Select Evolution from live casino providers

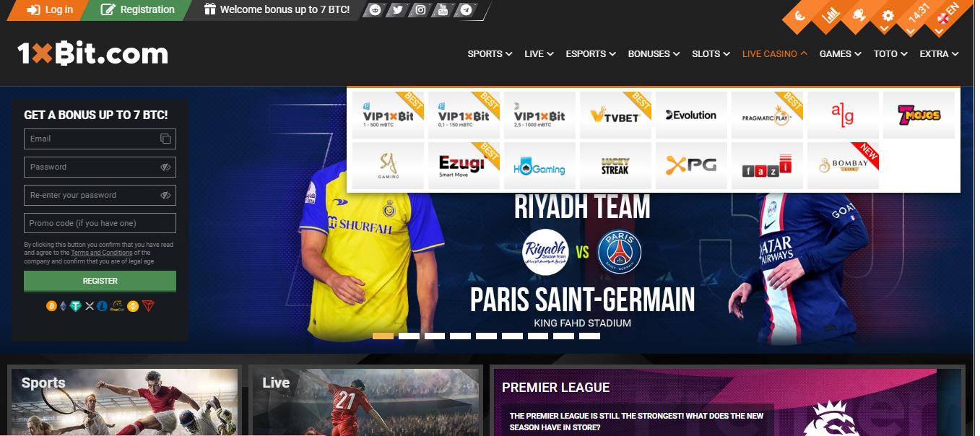(x=691, y=115)
